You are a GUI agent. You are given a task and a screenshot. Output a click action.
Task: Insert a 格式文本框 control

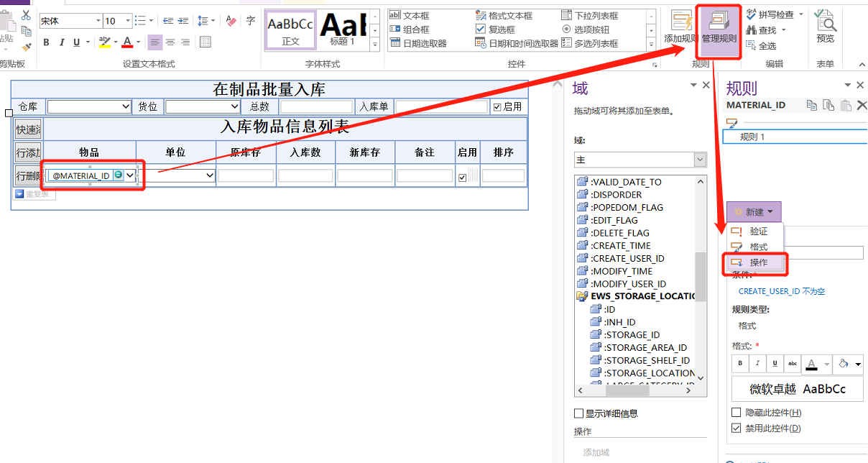(x=504, y=15)
